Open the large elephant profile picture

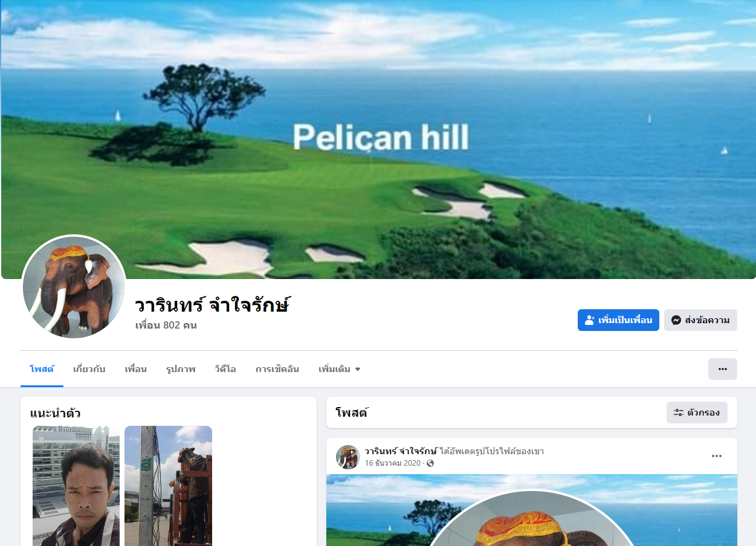(x=74, y=286)
